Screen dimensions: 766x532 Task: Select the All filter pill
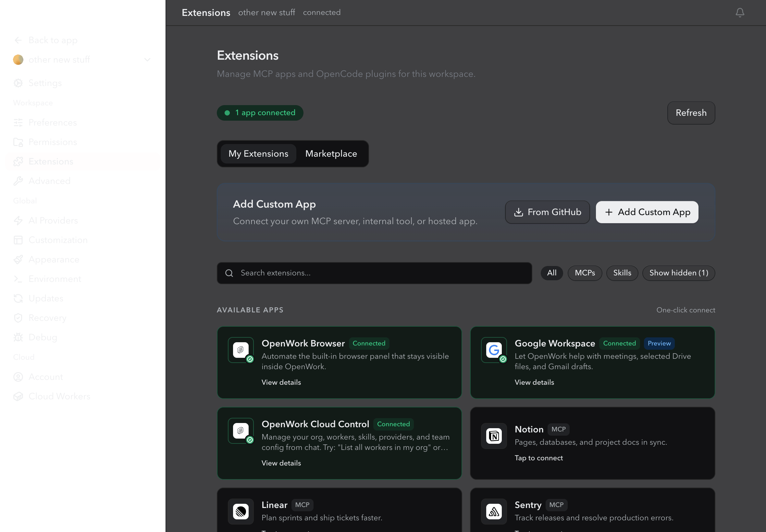pos(551,273)
